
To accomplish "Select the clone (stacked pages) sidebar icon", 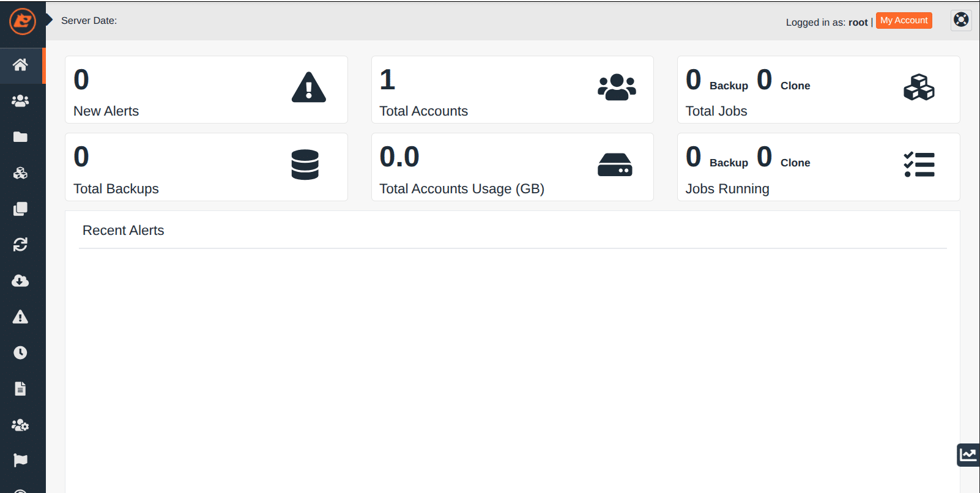I will click(20, 209).
